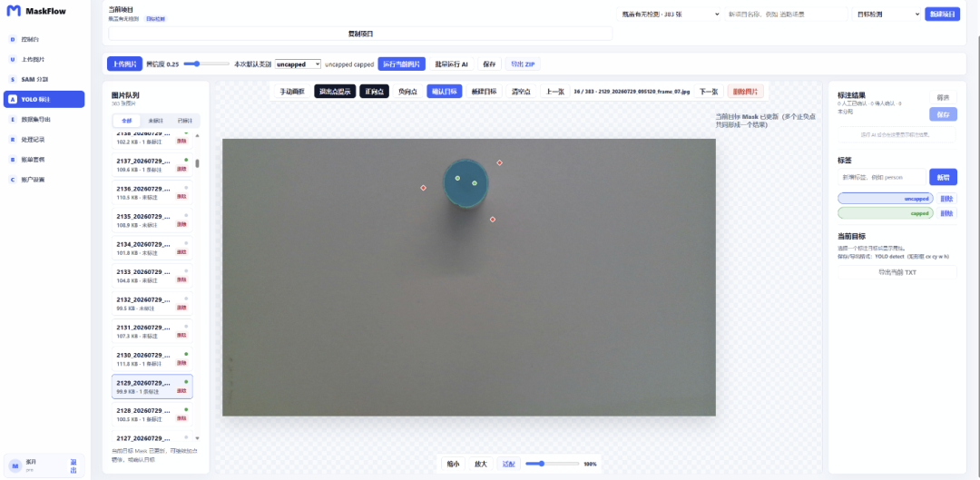This screenshot has height=480, width=980.
Task: Click the export ZIP button
Action: tap(523, 64)
